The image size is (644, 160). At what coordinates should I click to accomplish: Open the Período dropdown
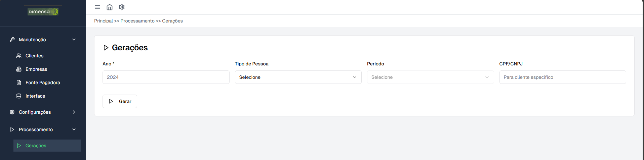click(430, 77)
